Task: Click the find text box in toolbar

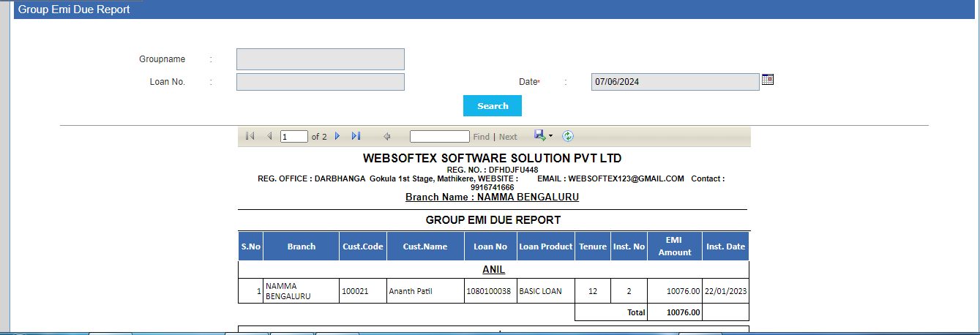Action: [439, 137]
